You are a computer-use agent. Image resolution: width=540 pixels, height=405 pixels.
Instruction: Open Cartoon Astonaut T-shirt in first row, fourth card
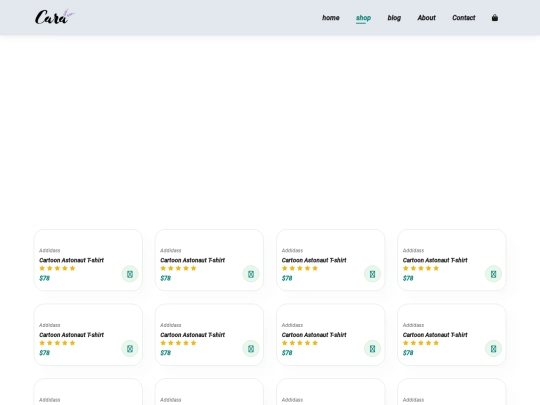tap(435, 260)
